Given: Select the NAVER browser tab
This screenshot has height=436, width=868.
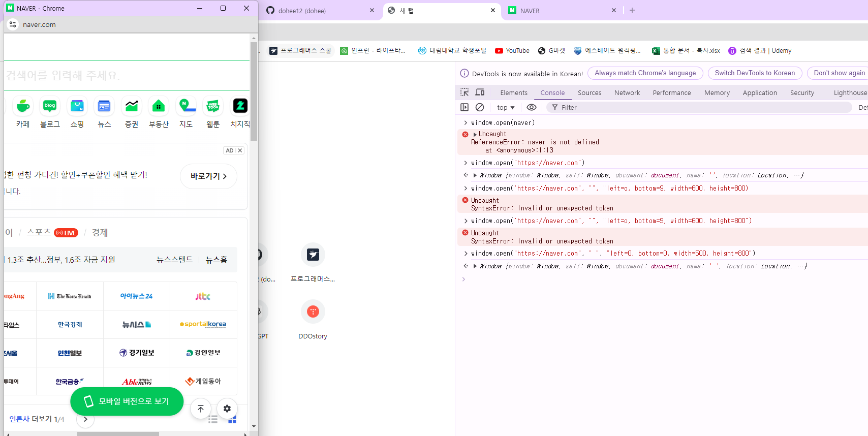Looking at the screenshot, I should 562,11.
